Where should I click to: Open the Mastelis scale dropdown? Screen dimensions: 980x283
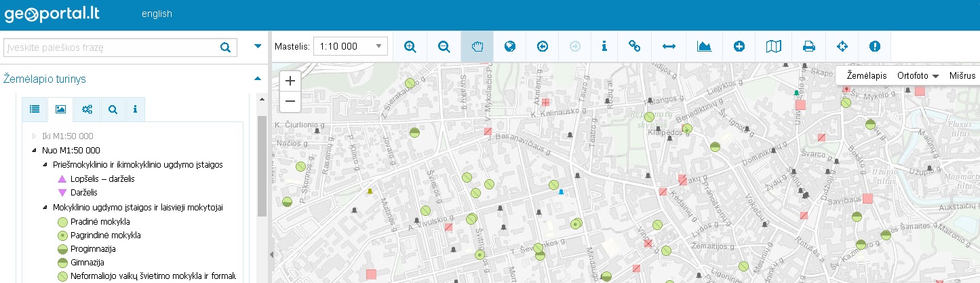tap(350, 46)
